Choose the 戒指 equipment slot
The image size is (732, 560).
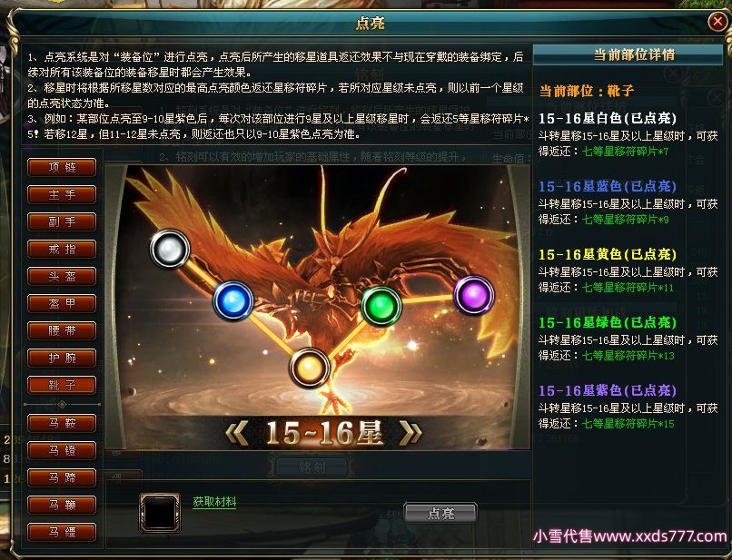click(x=62, y=250)
